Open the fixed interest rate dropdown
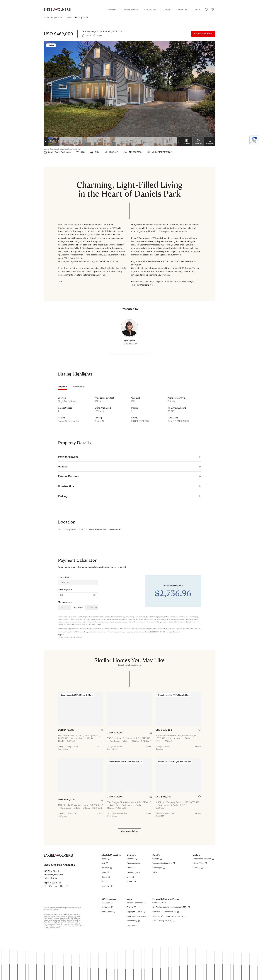The width and height of the screenshot is (259, 980). (x=91, y=608)
